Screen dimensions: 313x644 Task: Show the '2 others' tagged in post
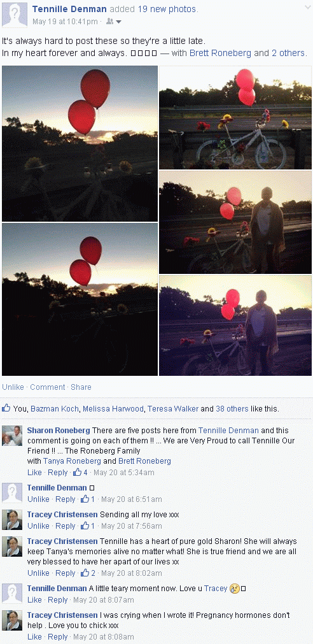tap(288, 53)
